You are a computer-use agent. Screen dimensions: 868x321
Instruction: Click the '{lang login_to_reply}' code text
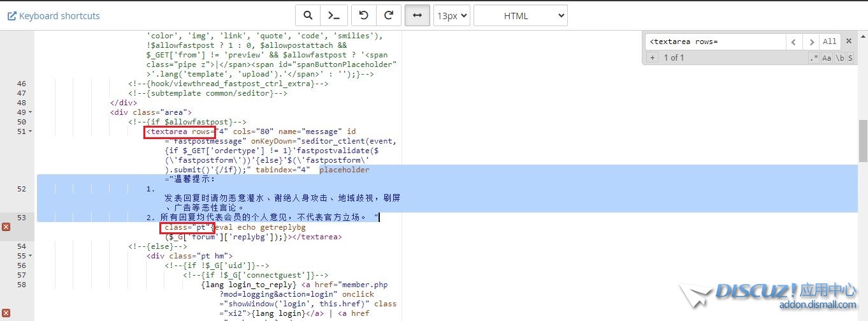pyautogui.click(x=249, y=285)
